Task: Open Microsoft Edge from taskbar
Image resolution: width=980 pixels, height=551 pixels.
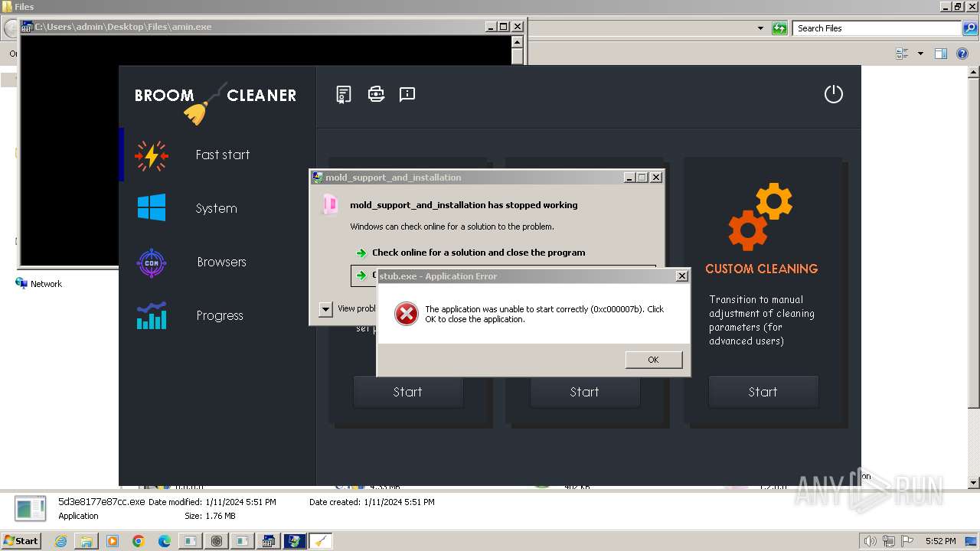Action: pyautogui.click(x=165, y=541)
